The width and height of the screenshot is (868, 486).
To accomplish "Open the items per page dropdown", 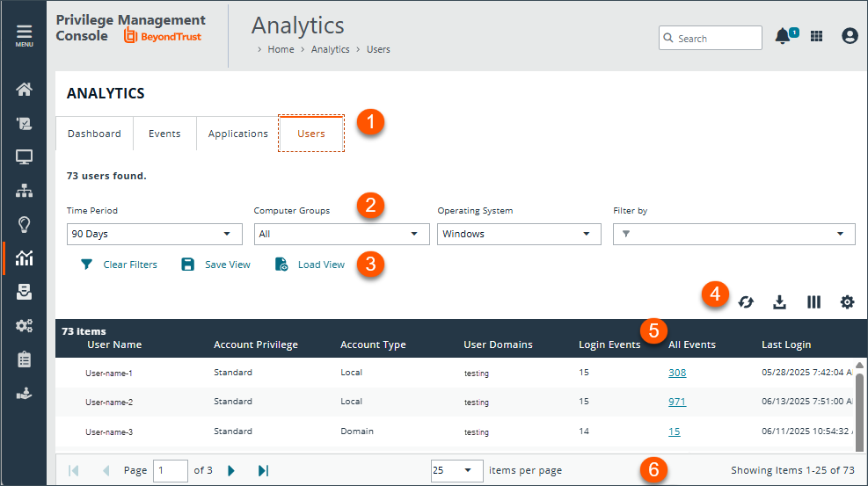I will pyautogui.click(x=456, y=470).
